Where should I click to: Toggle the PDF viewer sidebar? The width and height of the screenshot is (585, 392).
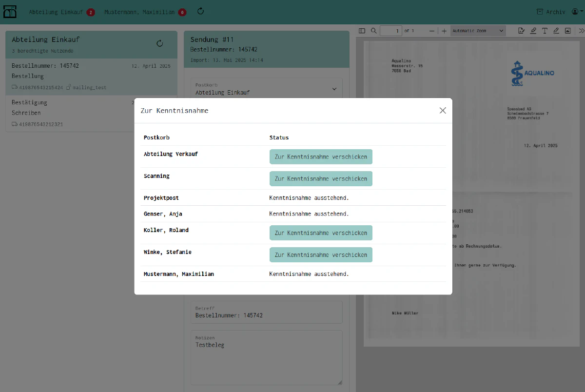click(362, 31)
